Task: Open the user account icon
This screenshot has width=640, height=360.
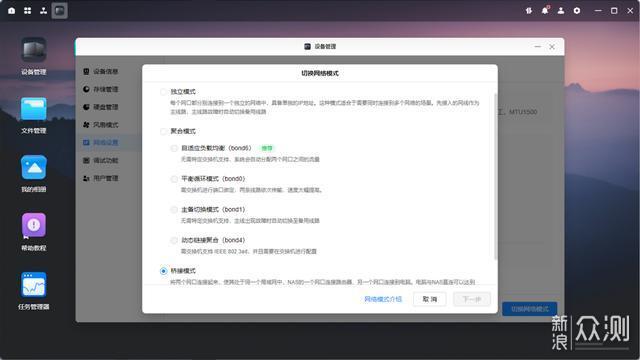Action: click(561, 11)
